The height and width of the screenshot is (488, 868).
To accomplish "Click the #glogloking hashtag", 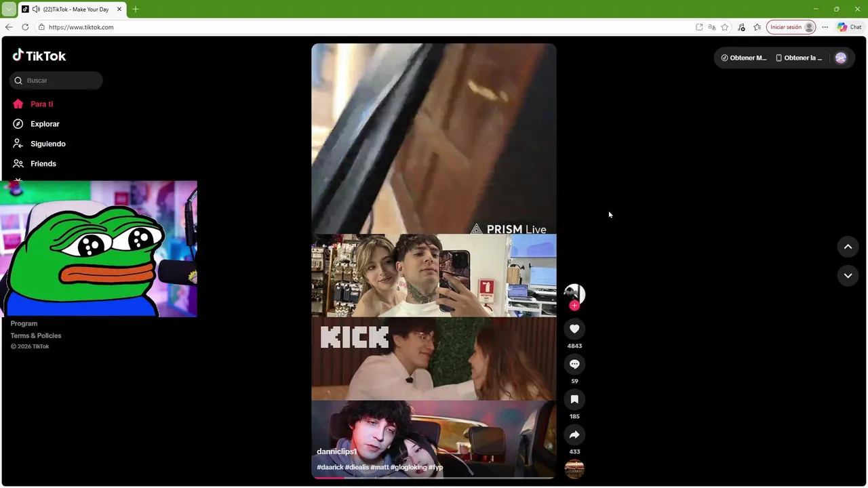I will 409,467.
